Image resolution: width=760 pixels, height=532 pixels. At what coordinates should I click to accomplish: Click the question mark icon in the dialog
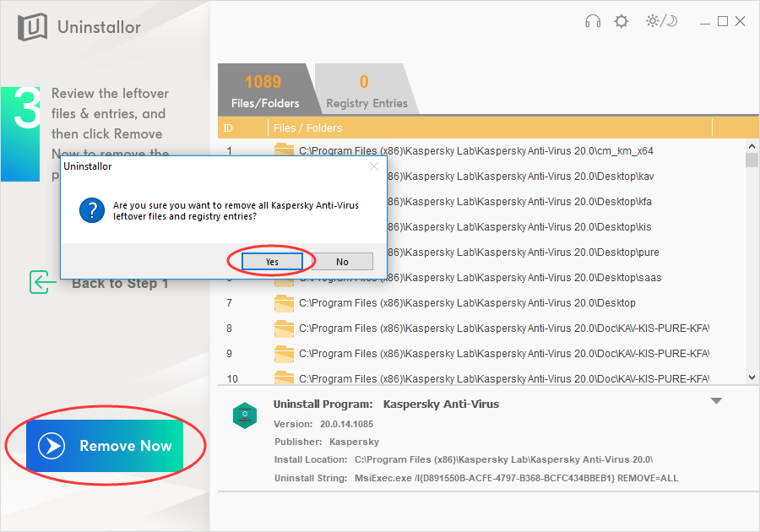[91, 210]
